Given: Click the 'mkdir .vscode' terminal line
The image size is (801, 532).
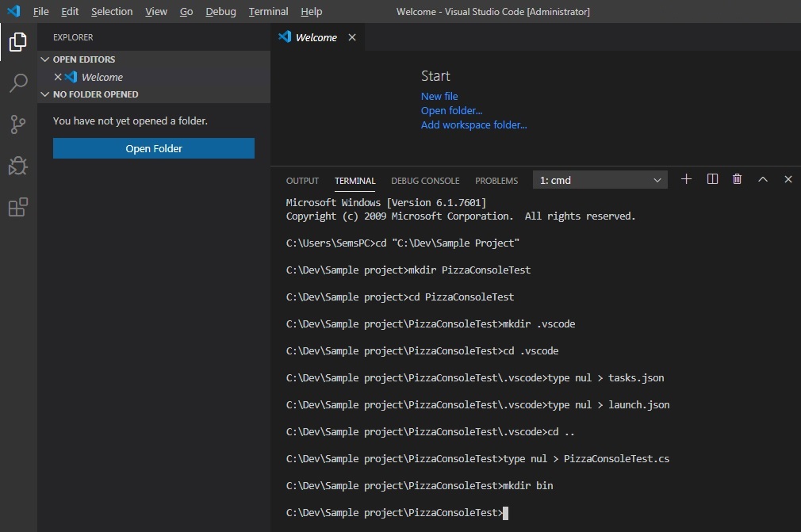Looking at the screenshot, I should (431, 323).
